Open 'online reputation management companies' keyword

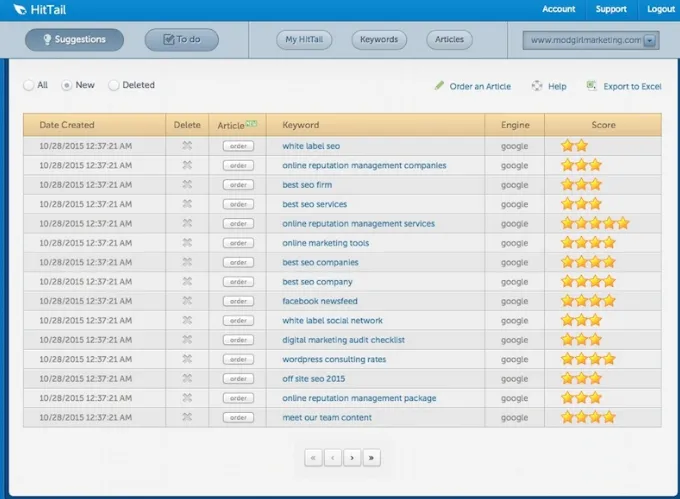[x=364, y=166]
